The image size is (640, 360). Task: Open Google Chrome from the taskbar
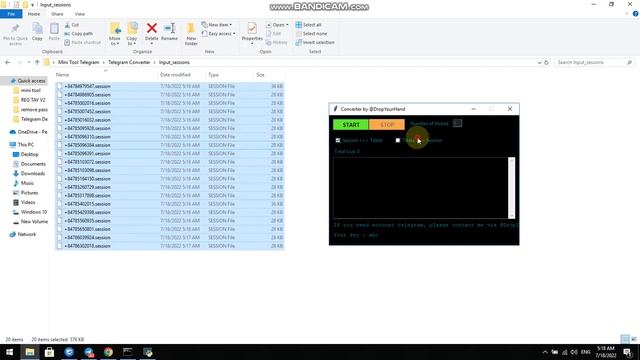pos(108,352)
